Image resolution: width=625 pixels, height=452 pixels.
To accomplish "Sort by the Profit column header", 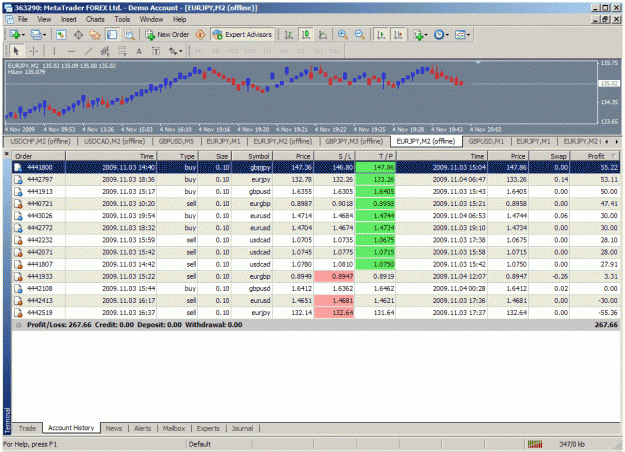I will tap(595, 156).
